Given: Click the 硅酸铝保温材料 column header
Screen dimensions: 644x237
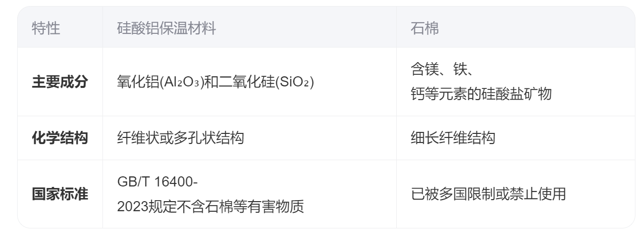Looking at the screenshot, I should point(166,28).
